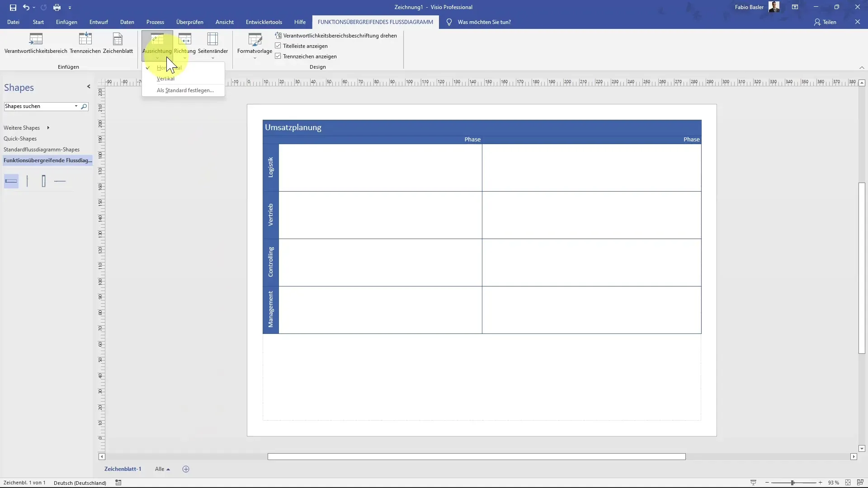This screenshot has width=868, height=488.
Task: Open the Formatvorlage style gallery
Action: point(255,45)
